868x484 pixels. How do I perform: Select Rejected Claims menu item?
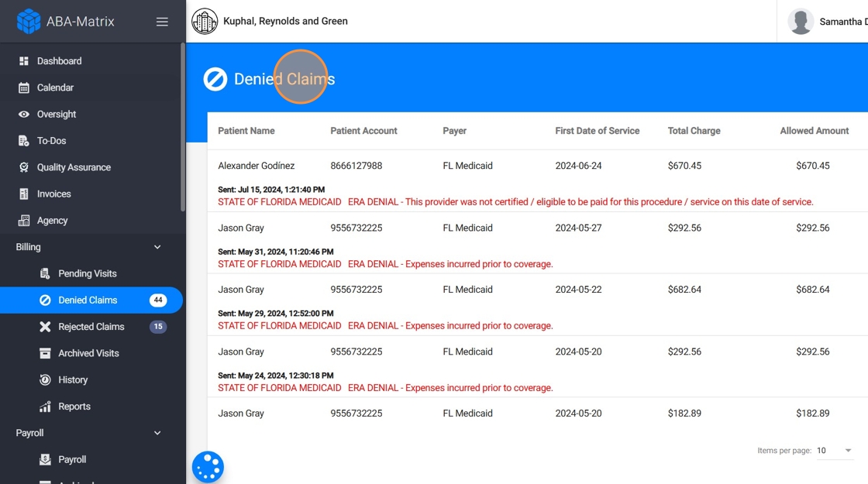point(91,326)
